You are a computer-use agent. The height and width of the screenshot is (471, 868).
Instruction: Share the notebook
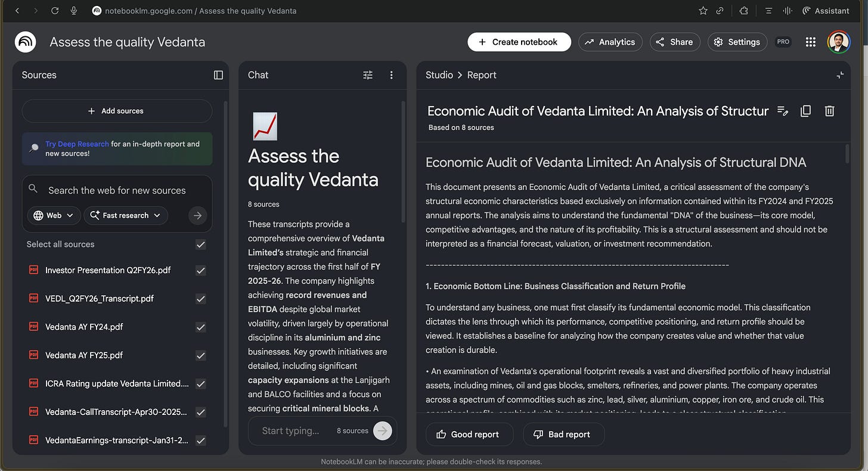click(x=674, y=42)
